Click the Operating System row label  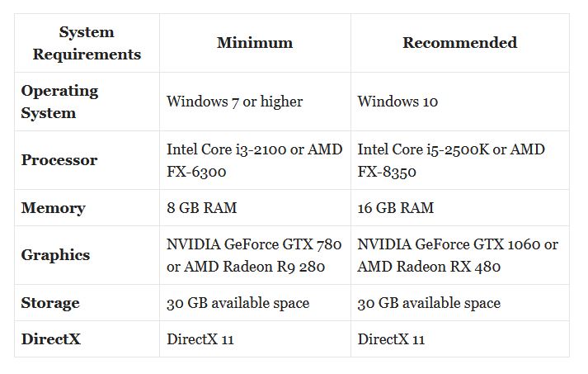[59, 102]
